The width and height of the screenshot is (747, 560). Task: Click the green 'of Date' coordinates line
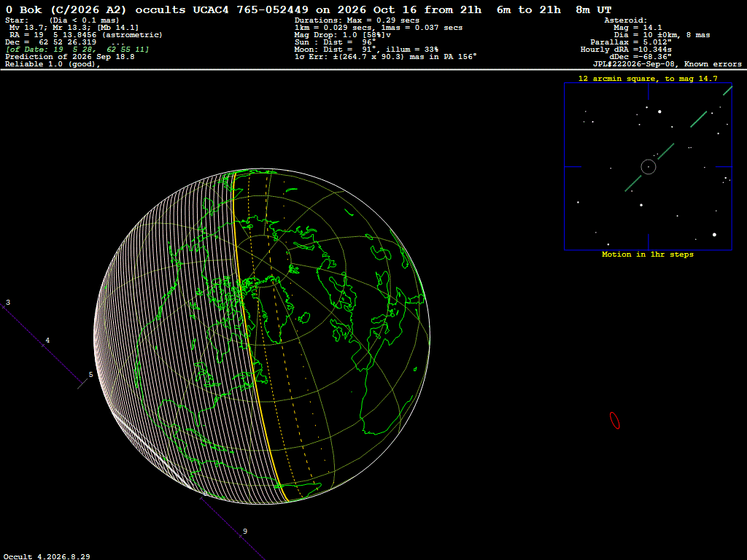click(77, 49)
